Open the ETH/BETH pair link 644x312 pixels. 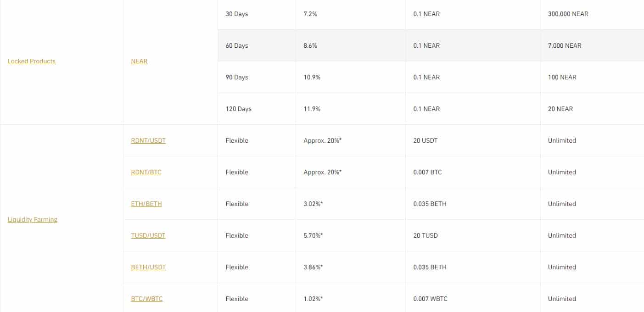click(x=146, y=204)
